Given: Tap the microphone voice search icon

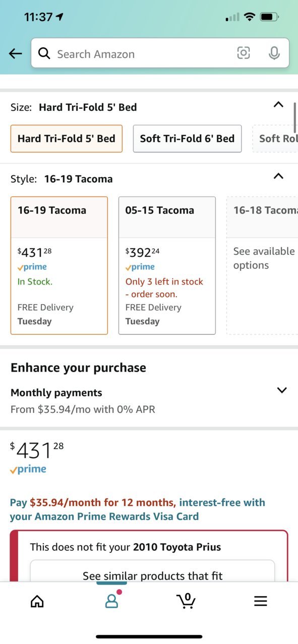Looking at the screenshot, I should click(x=274, y=53).
